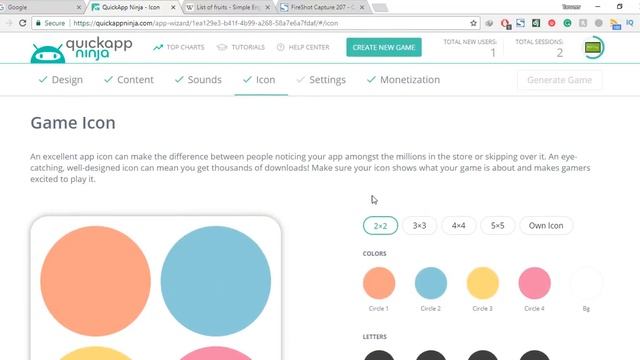Screen dimensions: 640x360
Task: Click the dark green square extension icon
Action: pos(536,23)
